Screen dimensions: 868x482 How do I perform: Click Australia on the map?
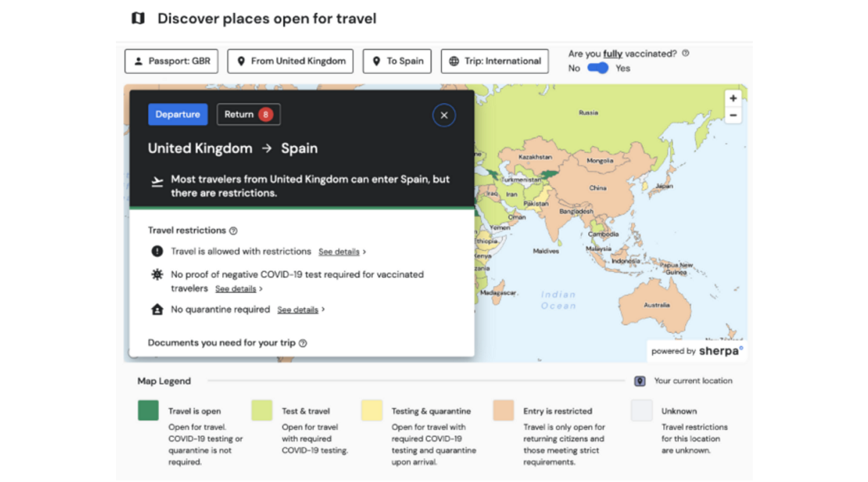coord(656,305)
